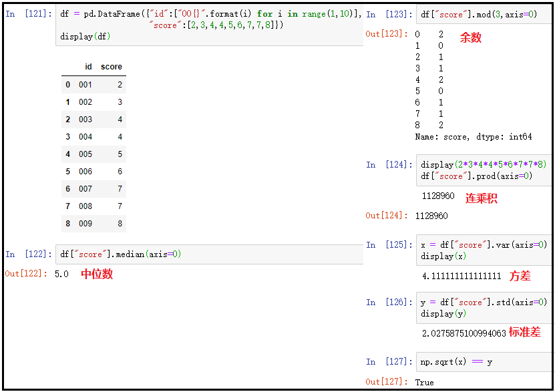
Task: Select the score column header in the table
Action: (111, 66)
